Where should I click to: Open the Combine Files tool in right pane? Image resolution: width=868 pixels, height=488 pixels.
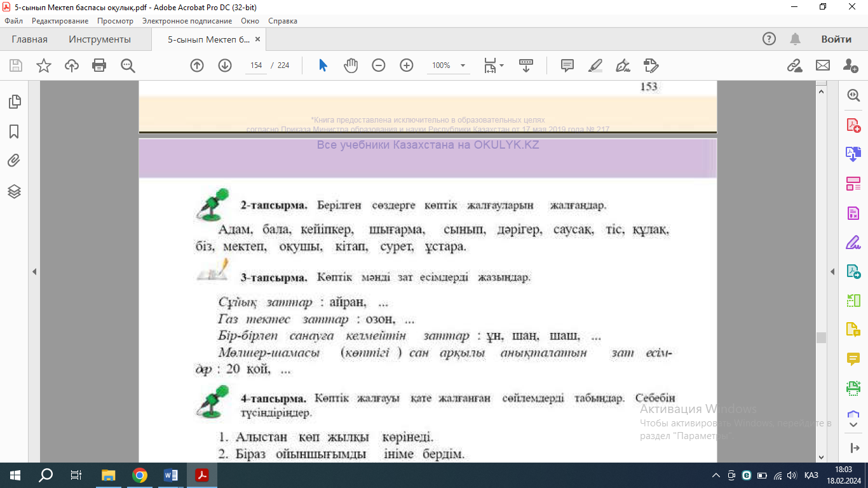(853, 154)
